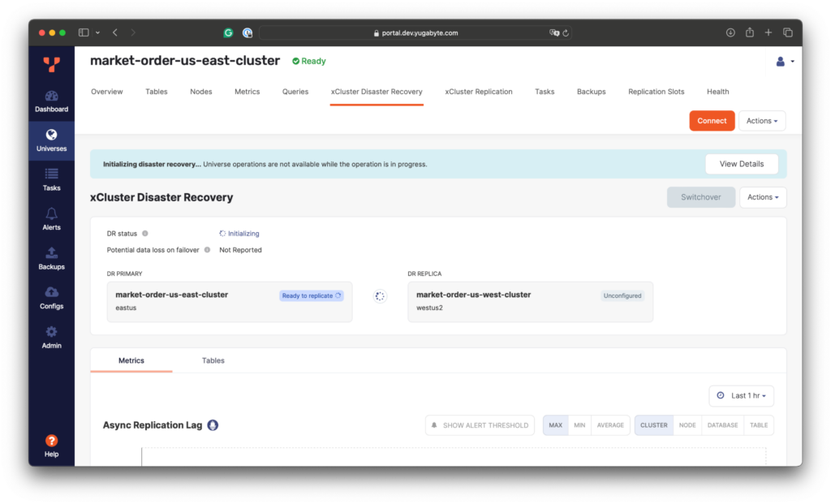
Task: View Alerts via the bell icon
Action: tap(51, 218)
